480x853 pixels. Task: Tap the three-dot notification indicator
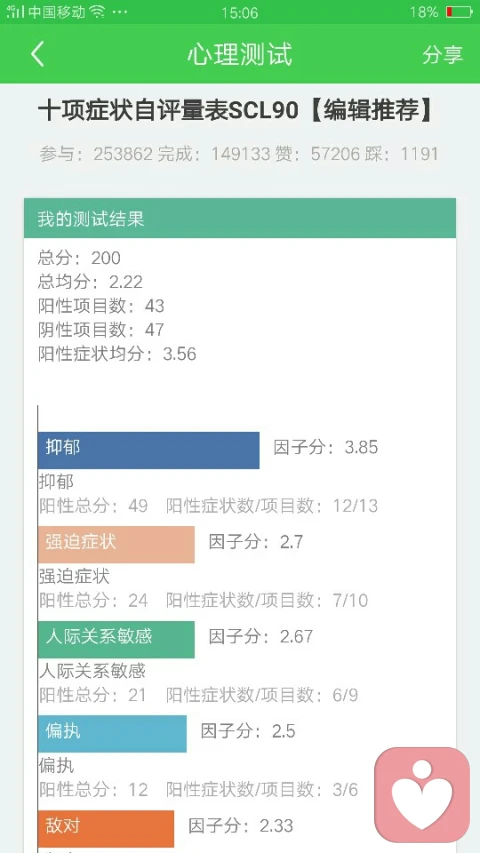(119, 13)
